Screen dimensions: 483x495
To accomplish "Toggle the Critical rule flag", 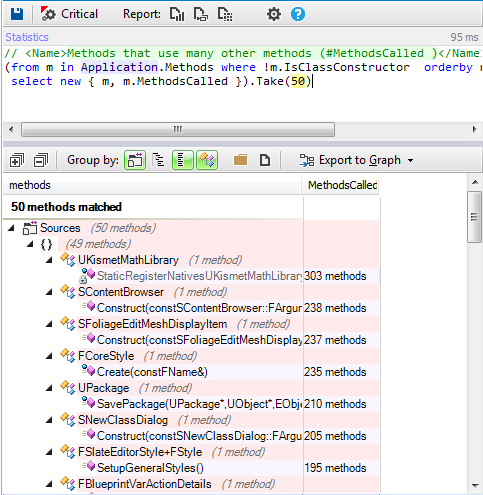I will click(69, 14).
